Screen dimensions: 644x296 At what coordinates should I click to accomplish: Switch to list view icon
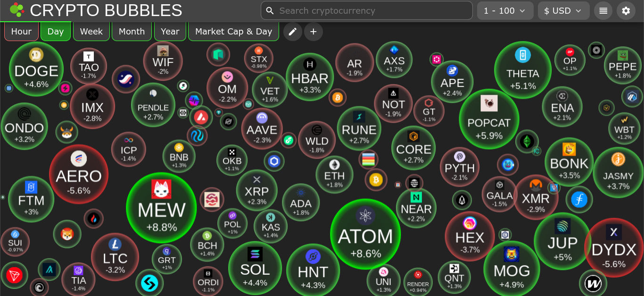click(603, 10)
